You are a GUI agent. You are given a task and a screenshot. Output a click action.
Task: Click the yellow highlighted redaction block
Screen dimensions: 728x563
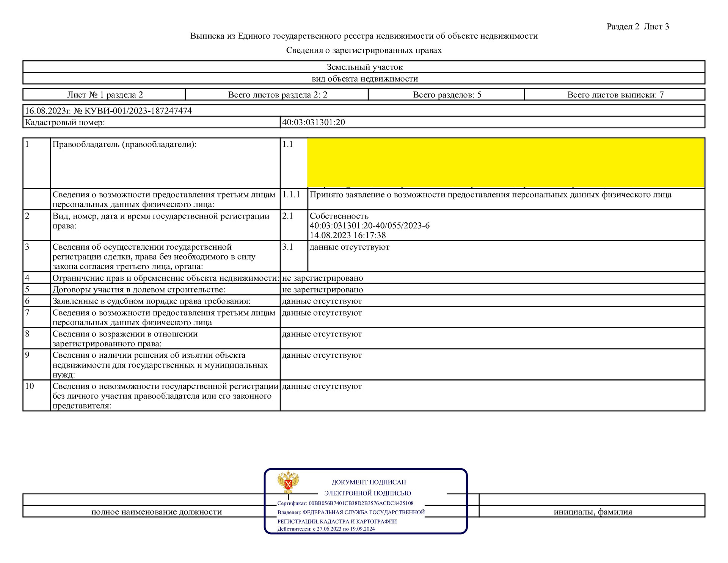[505, 162]
